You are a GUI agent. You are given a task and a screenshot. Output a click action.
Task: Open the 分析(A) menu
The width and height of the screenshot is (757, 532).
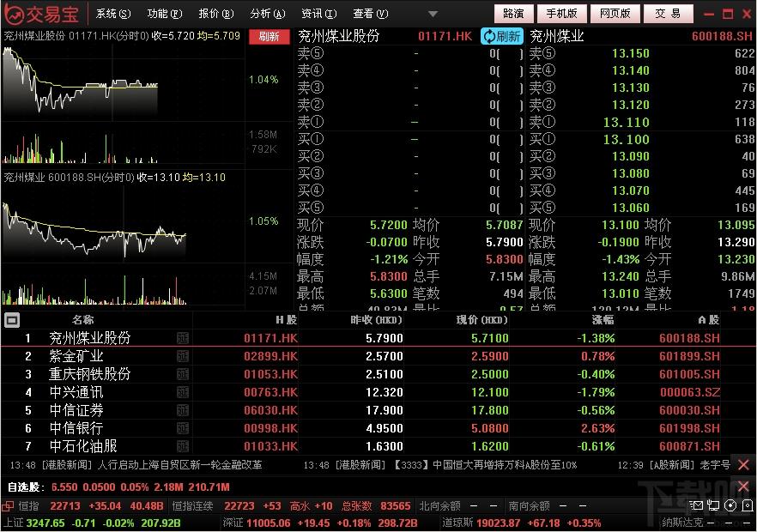coord(268,14)
